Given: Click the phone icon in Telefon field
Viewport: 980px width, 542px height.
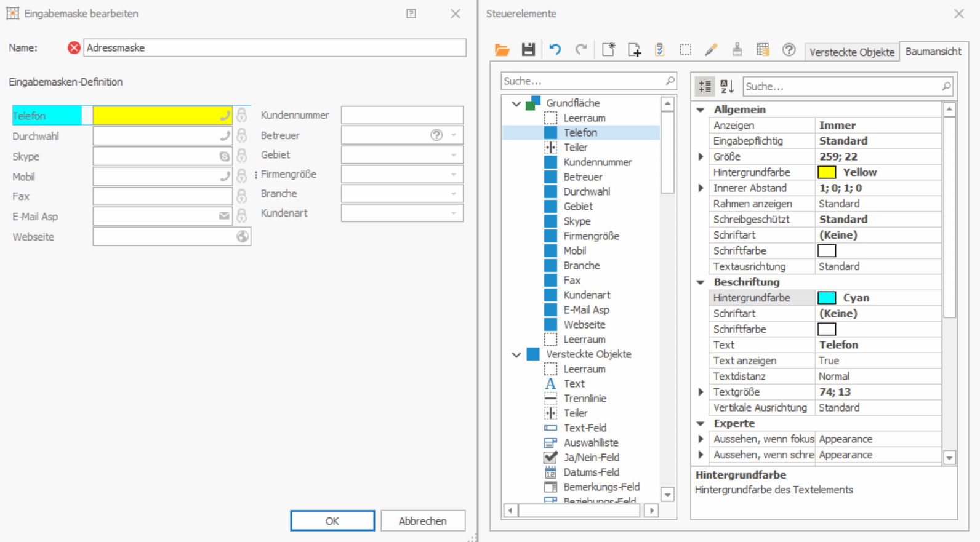Looking at the screenshot, I should (225, 116).
